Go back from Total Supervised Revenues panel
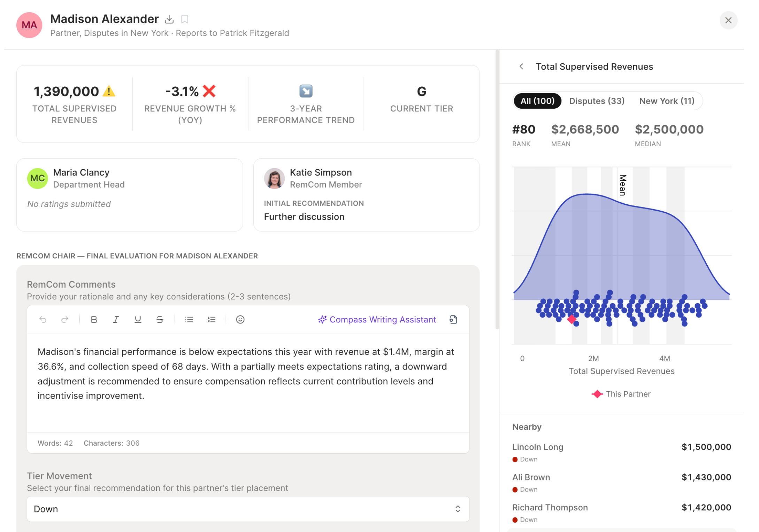The height and width of the screenshot is (532, 759). click(x=521, y=66)
